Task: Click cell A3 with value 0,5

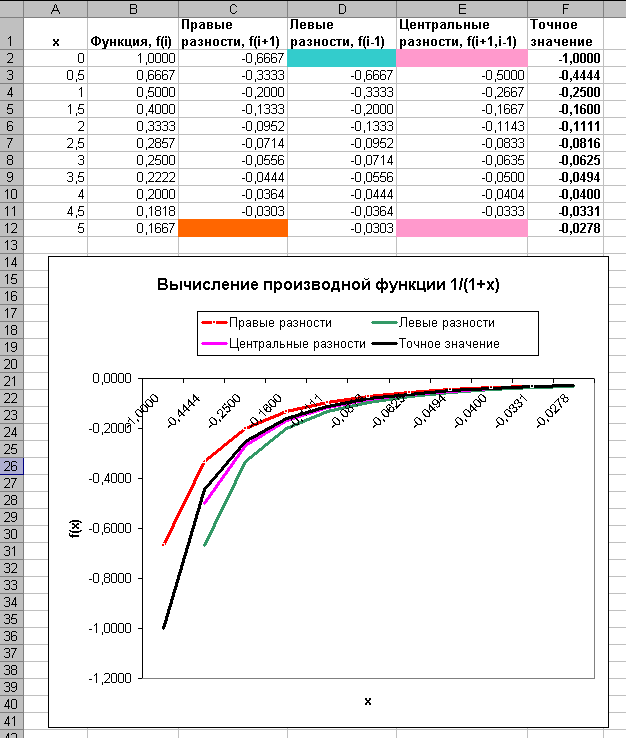Action: pos(56,75)
